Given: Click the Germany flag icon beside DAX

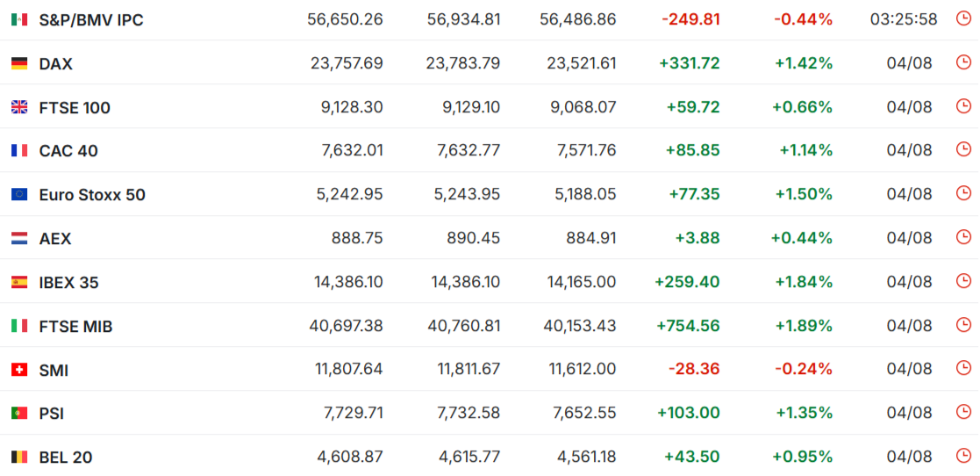Looking at the screenshot, I should pos(19,63).
